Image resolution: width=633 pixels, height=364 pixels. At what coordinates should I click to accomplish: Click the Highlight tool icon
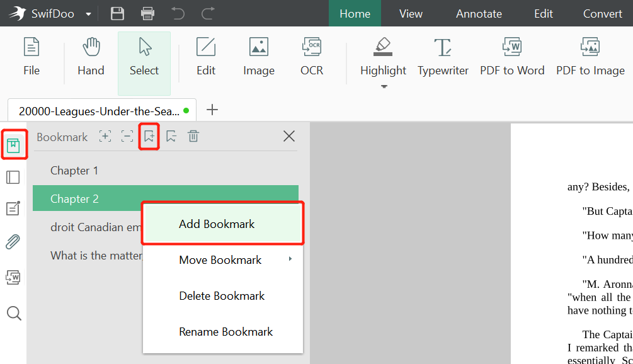pos(383,46)
